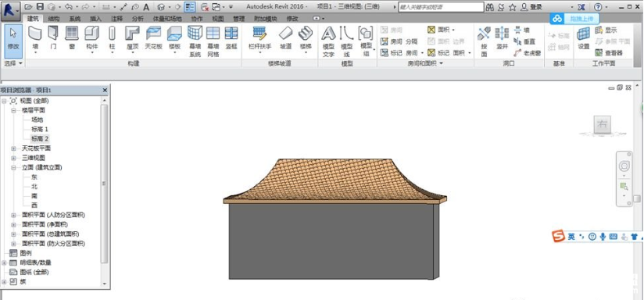Select the 模型线 (Model Line) tool
Viewport: 644px width, 300px height.
347,41
